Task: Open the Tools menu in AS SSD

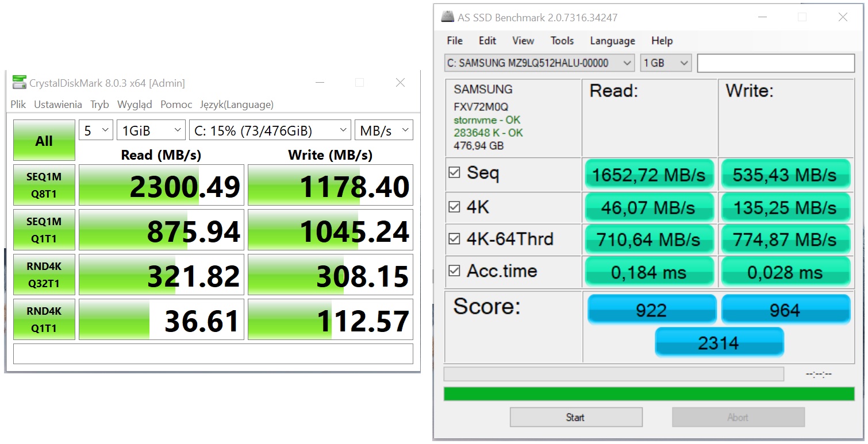Action: pos(562,41)
